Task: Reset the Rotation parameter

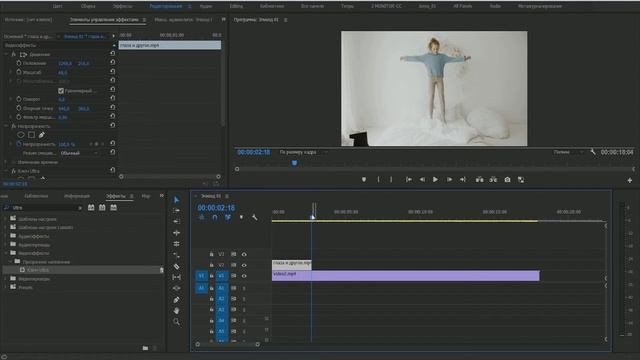Action: point(113,99)
